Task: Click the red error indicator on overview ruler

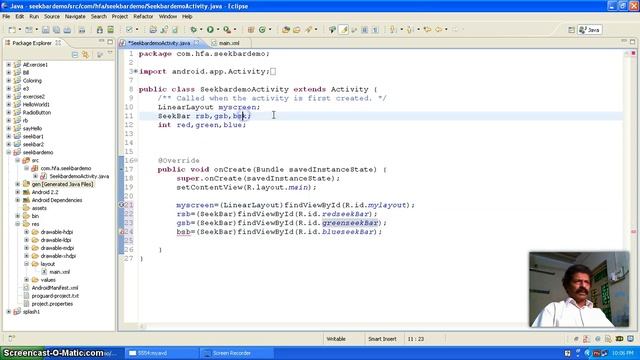Action: [x=633, y=53]
